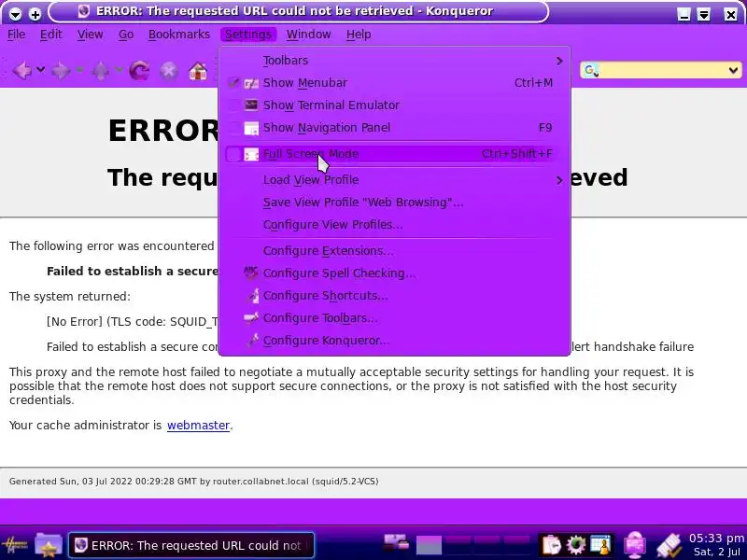Image resolution: width=747 pixels, height=560 pixels.
Task: Switch to Konqueror ERROR taskbar entry
Action: point(191,545)
